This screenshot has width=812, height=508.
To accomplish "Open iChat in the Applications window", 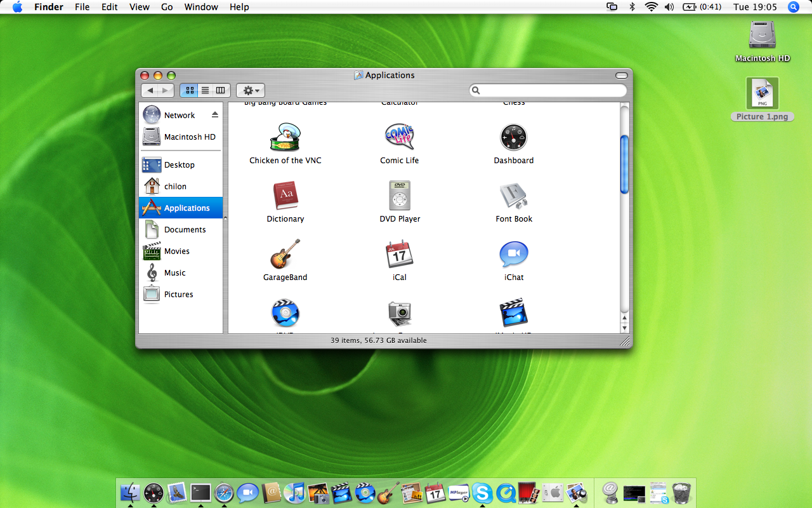I will click(x=514, y=255).
